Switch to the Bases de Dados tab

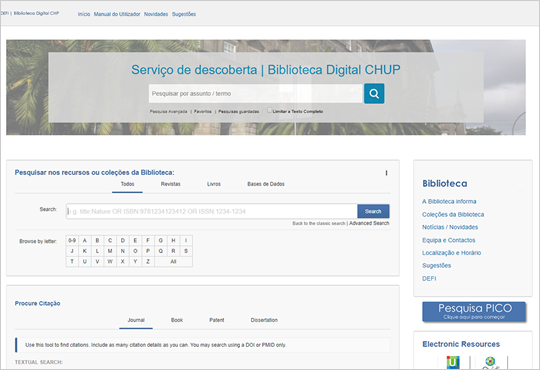pyautogui.click(x=266, y=184)
